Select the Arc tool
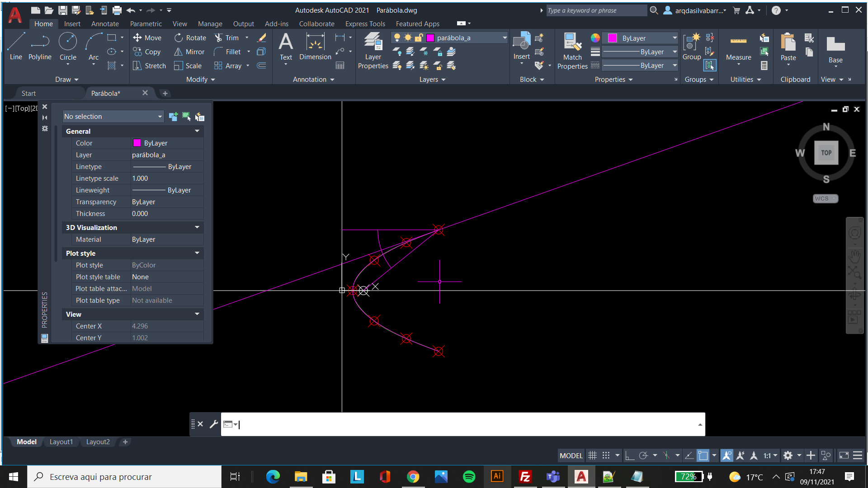Image resolution: width=868 pixels, height=488 pixels. [x=94, y=46]
